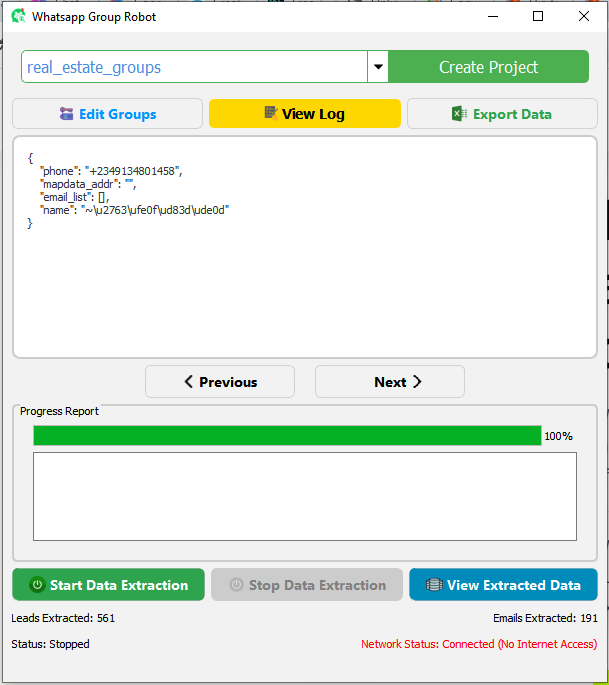Click the "email_list" line in log
609x685 pixels.
click(74, 197)
